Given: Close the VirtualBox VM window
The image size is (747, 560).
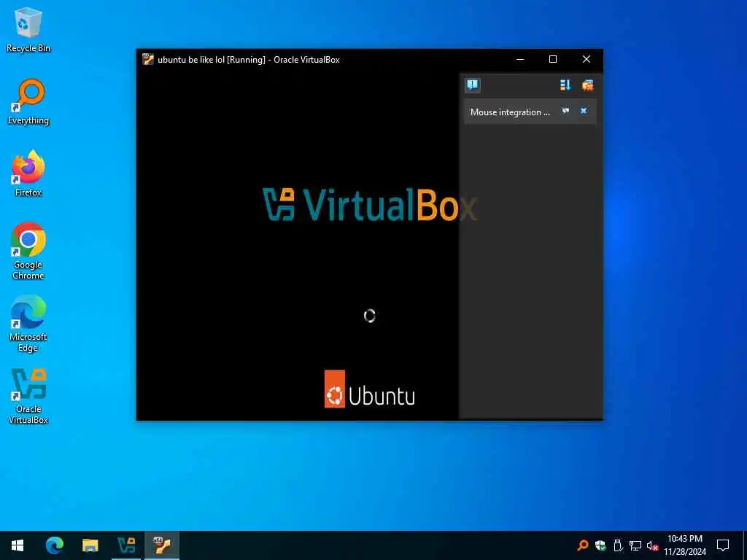Looking at the screenshot, I should pos(587,60).
